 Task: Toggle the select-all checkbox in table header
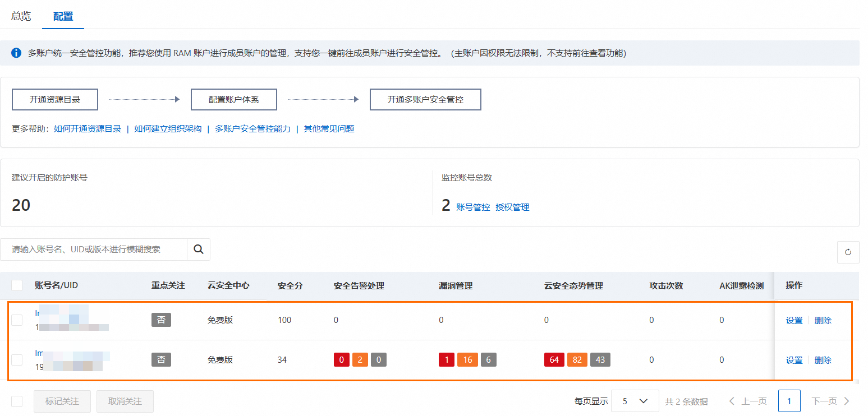[17, 285]
